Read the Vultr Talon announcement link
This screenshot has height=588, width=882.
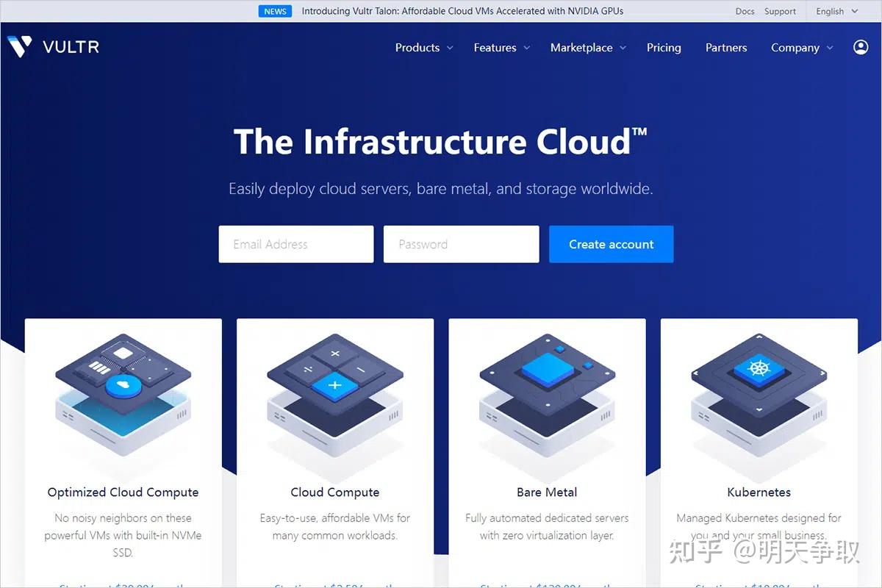(x=462, y=11)
